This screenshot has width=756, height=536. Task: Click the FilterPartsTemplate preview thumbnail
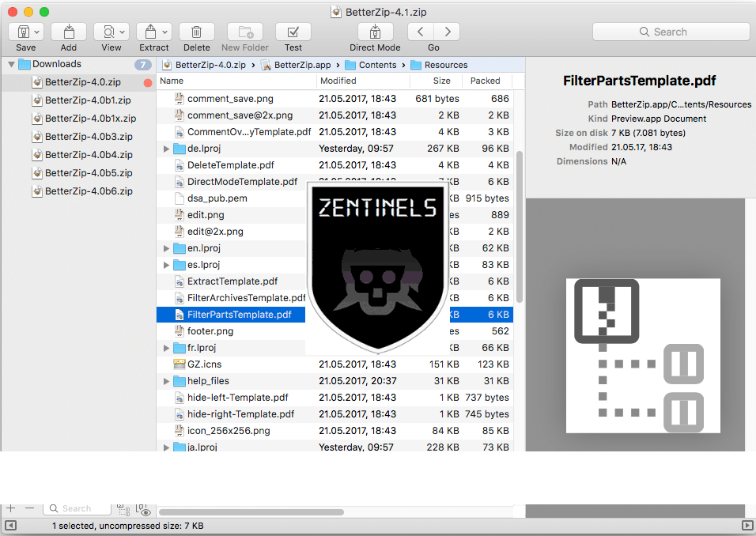click(x=643, y=356)
